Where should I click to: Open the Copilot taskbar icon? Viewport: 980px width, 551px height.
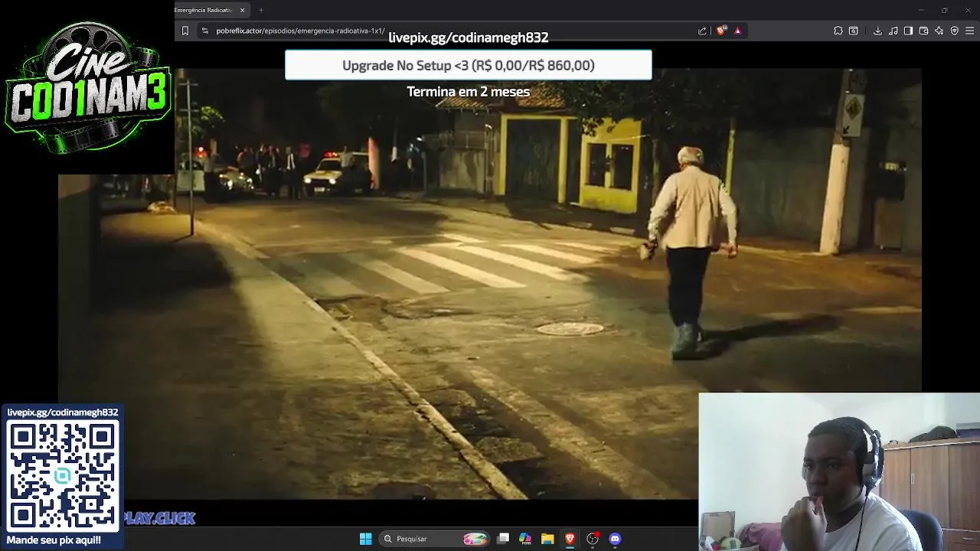525,539
